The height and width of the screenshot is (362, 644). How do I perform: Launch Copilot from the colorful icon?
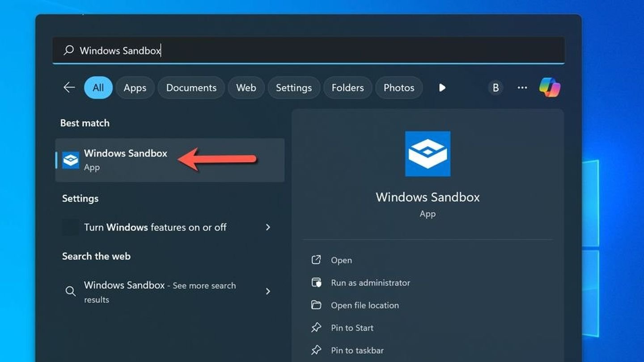tap(550, 87)
